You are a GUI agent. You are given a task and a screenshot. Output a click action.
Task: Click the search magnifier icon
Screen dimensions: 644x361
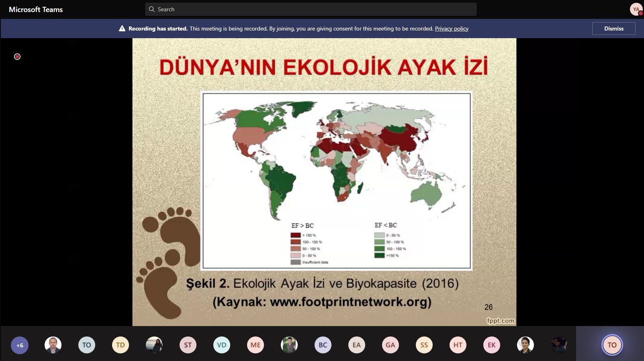[151, 9]
